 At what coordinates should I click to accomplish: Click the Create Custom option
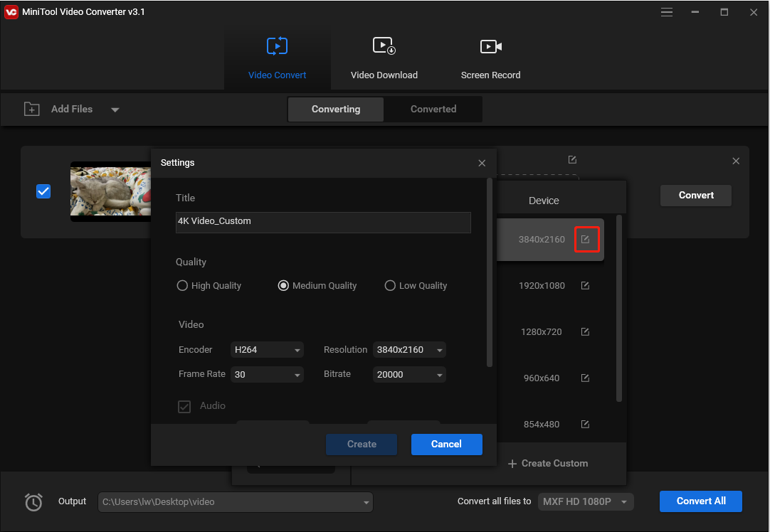pos(547,463)
